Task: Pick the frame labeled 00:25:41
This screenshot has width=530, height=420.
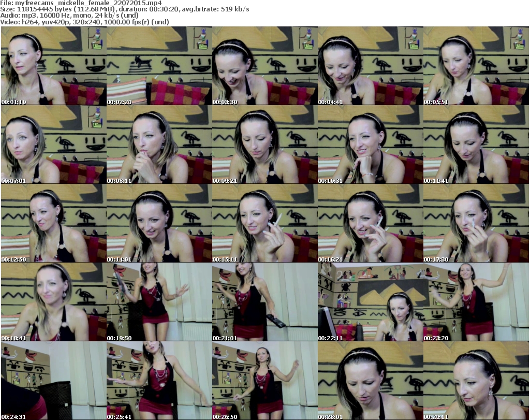Action: [x=159, y=381]
